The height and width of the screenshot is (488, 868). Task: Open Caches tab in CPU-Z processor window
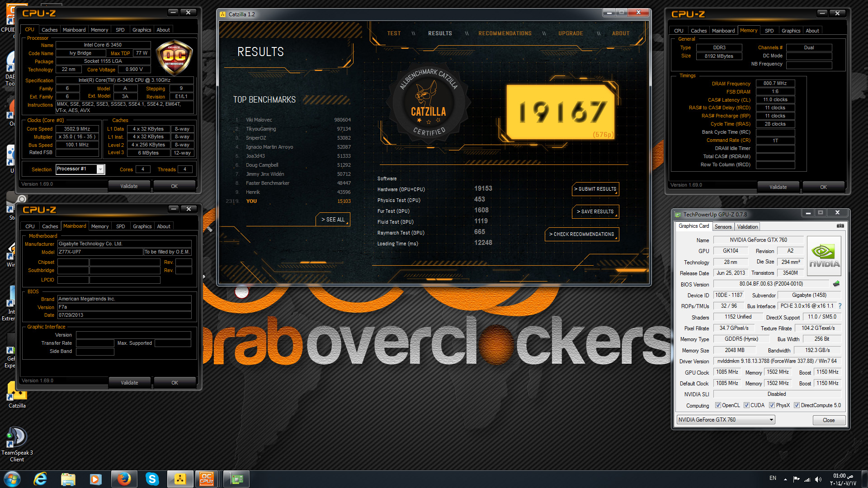click(x=50, y=30)
